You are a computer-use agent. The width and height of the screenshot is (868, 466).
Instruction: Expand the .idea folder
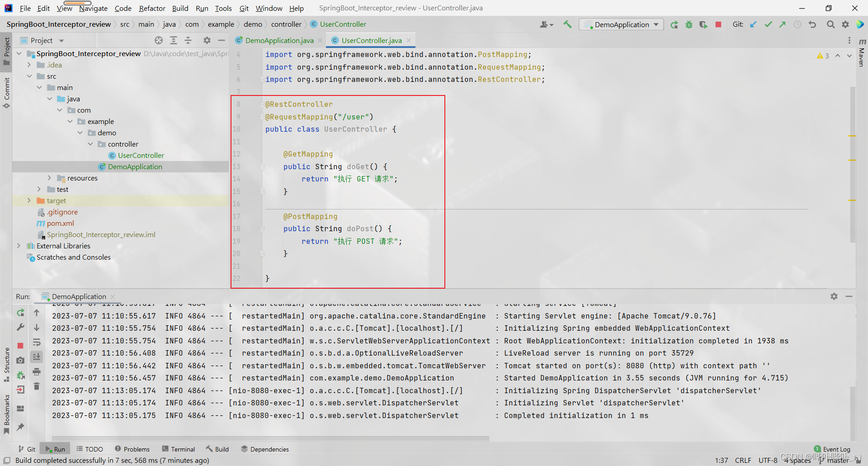(29, 65)
